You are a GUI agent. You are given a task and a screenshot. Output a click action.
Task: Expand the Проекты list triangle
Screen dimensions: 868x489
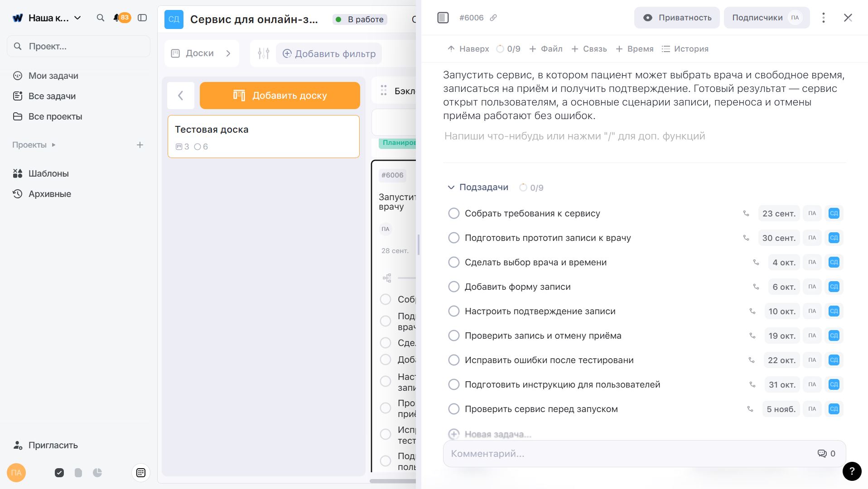53,145
